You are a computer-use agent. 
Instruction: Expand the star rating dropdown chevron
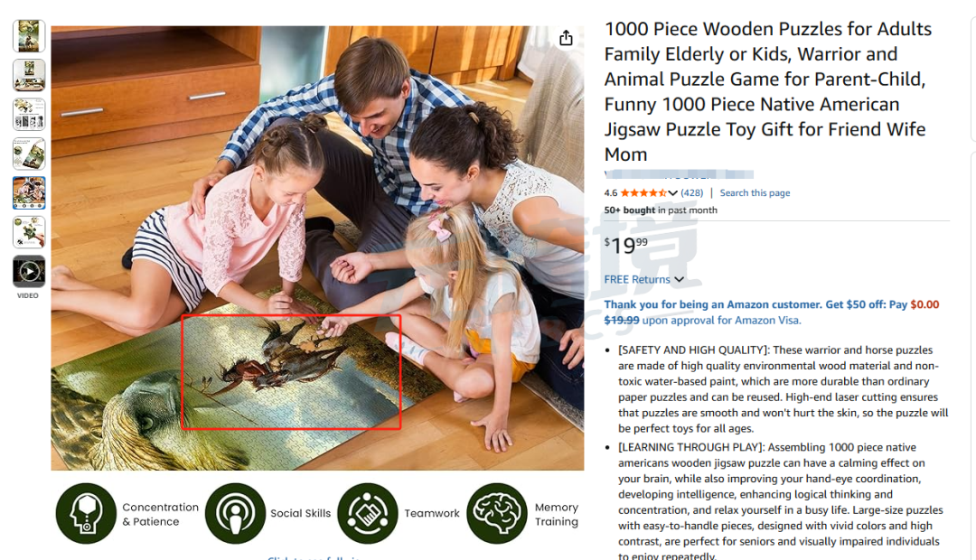[x=673, y=193]
